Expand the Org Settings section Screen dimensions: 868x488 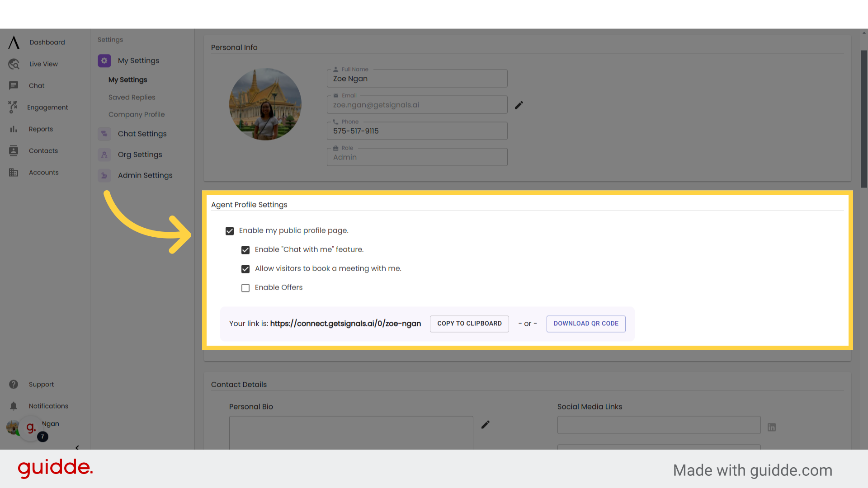coord(140,155)
